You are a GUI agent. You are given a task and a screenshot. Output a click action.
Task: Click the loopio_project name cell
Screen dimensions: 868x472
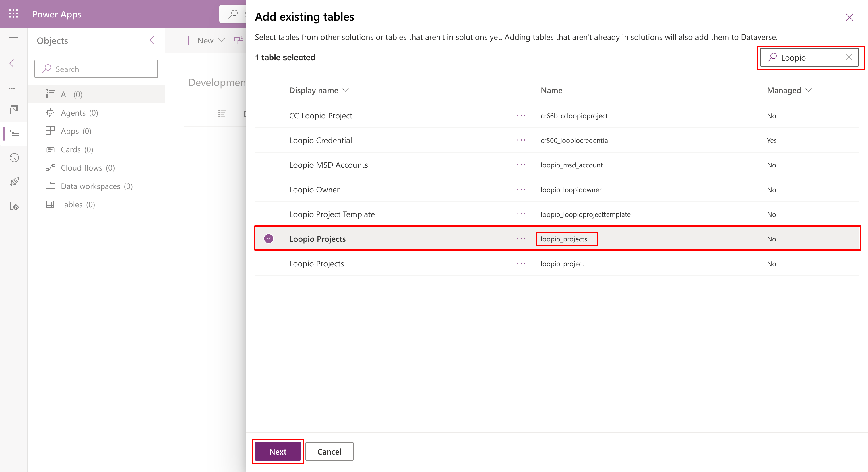coord(562,264)
